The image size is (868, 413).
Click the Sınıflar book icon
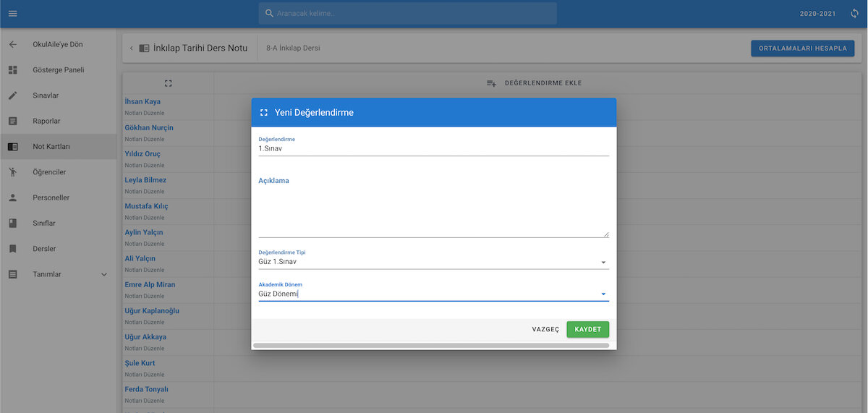tap(12, 223)
